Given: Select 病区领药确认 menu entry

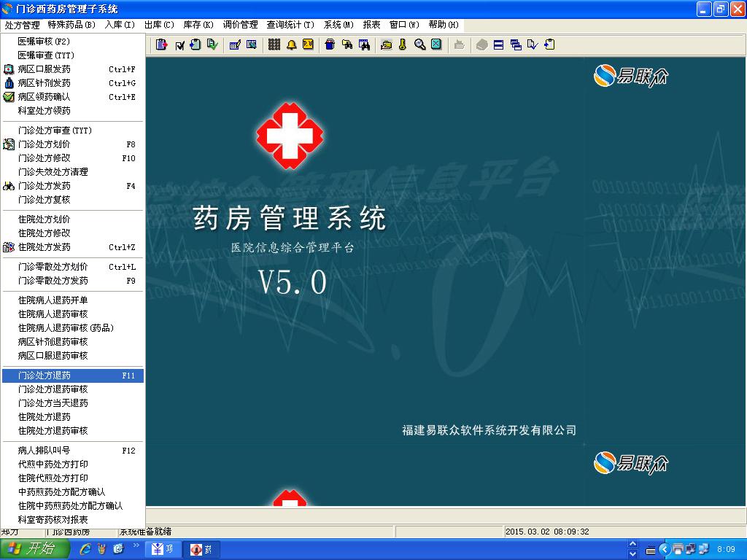Looking at the screenshot, I should (73, 97).
